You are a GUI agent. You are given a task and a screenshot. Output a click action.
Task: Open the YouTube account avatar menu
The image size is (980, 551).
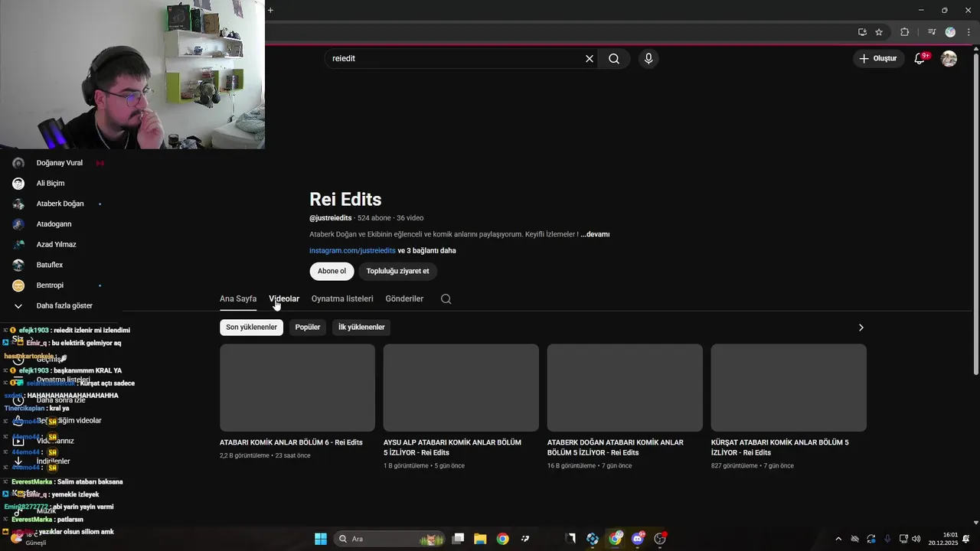pos(949,58)
